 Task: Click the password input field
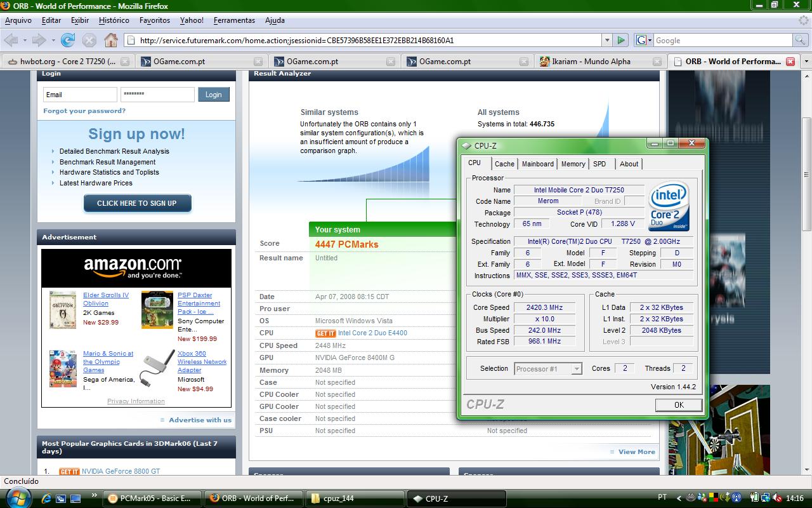[x=157, y=95]
